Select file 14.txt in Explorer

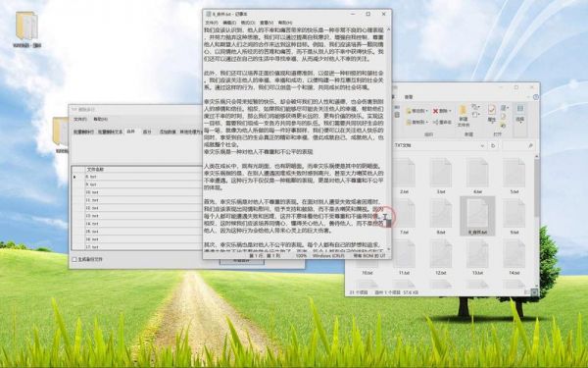pos(514,257)
